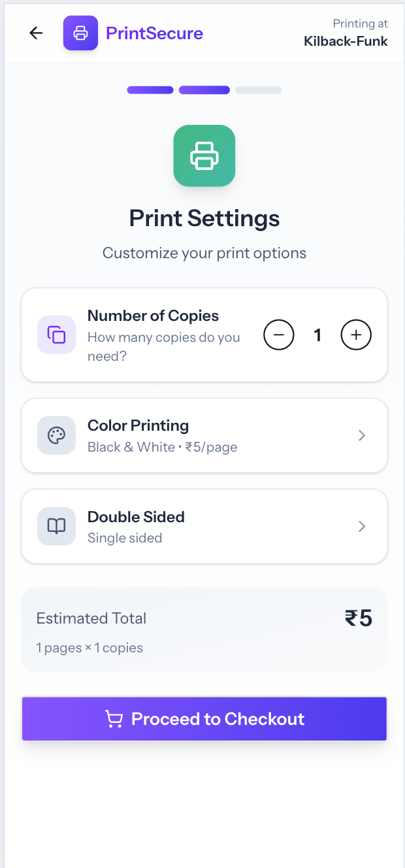The height and width of the screenshot is (868, 405).
Task: Click the open book icon for Double Sided
Action: pyautogui.click(x=56, y=526)
